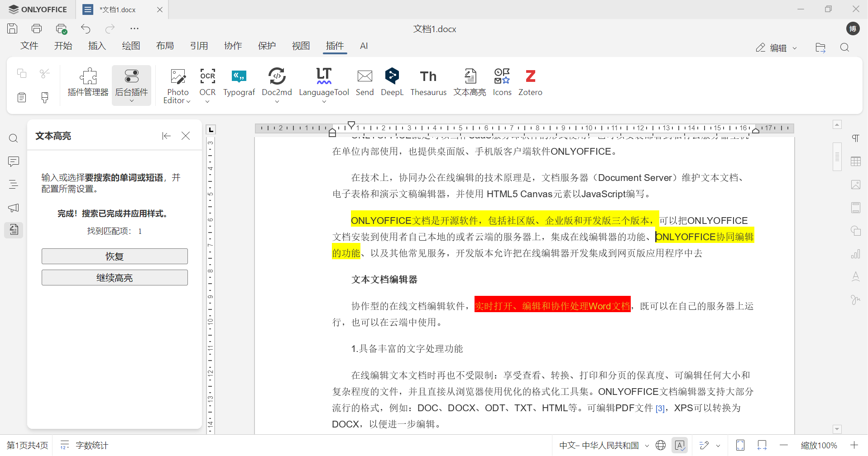Open chart settings in right sidebar
The width and height of the screenshot is (868, 456).
[855, 254]
